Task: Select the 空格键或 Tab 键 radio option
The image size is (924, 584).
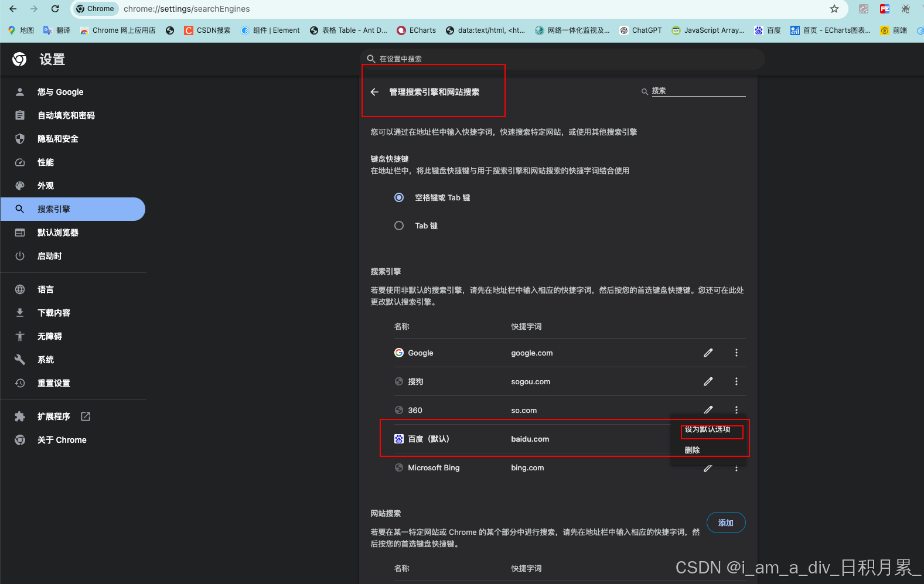Action: pos(399,197)
